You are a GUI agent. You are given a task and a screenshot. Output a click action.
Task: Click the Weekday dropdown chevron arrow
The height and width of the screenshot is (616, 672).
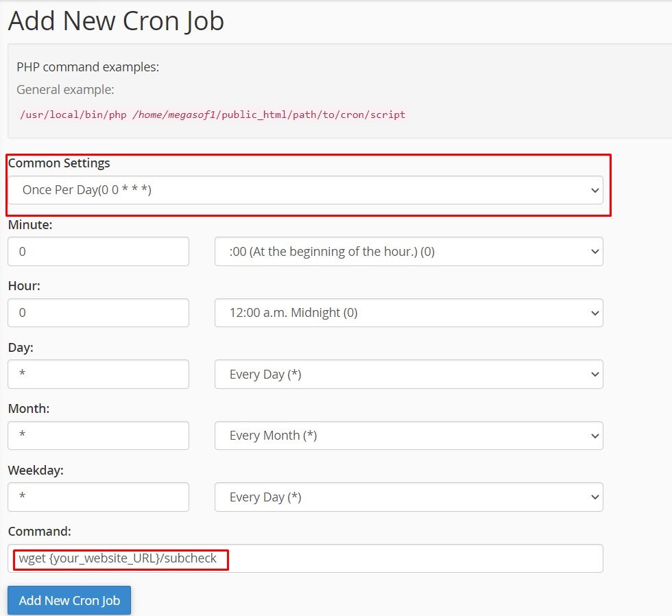pyautogui.click(x=595, y=497)
